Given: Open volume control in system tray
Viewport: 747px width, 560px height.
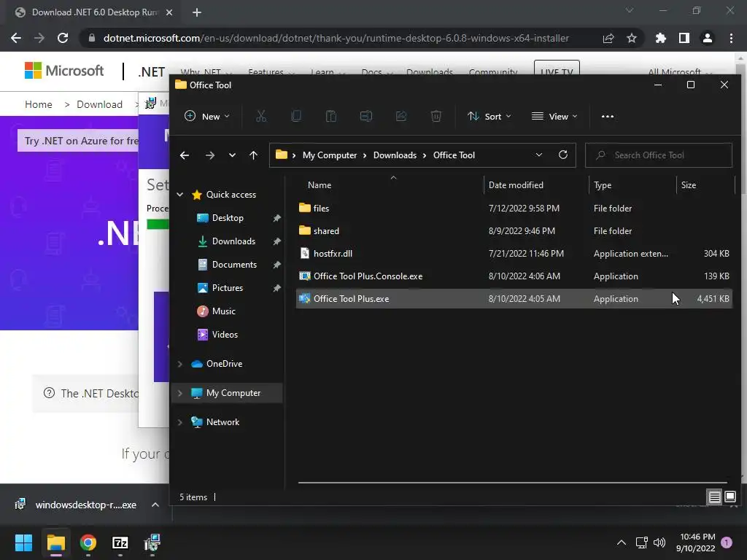Looking at the screenshot, I should pos(659,542).
